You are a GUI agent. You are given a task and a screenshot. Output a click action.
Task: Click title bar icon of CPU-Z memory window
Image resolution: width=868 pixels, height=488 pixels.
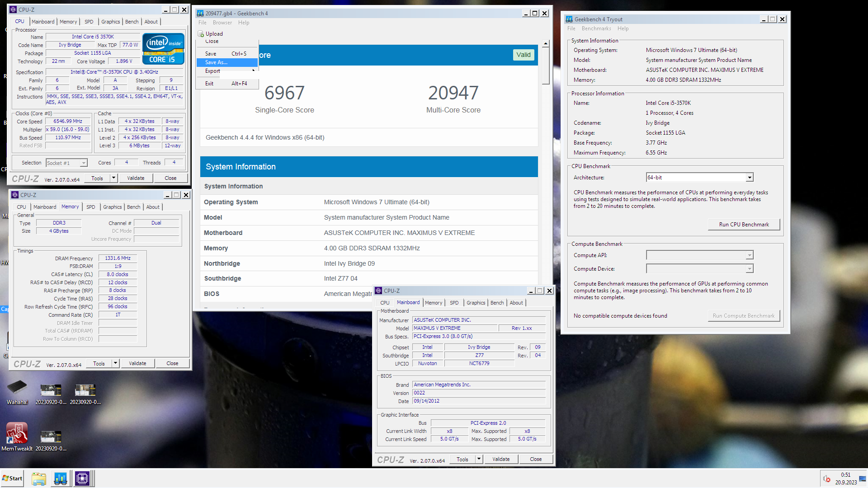click(x=15, y=195)
